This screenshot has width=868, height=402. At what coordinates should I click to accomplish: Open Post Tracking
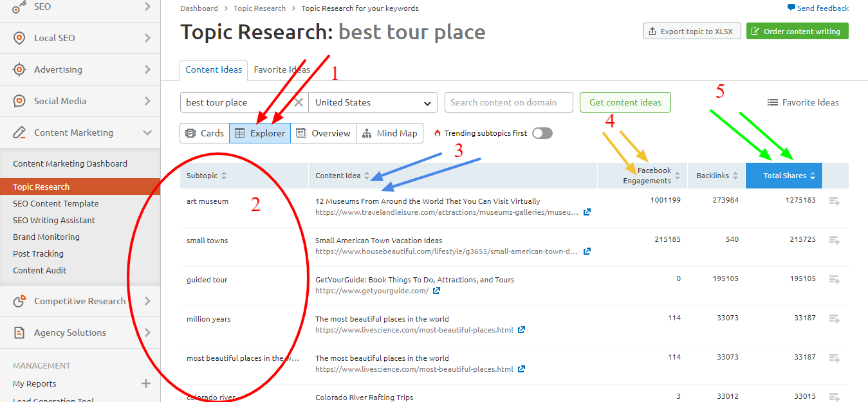click(x=39, y=253)
